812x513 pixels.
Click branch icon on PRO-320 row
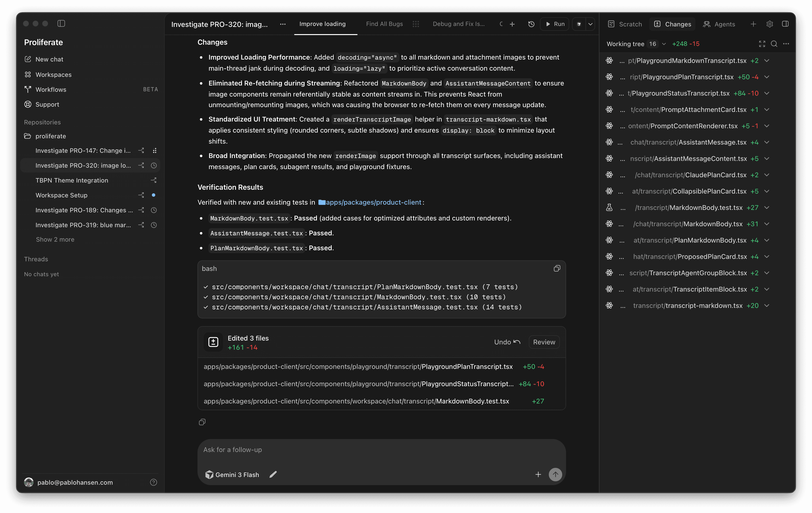click(x=141, y=165)
